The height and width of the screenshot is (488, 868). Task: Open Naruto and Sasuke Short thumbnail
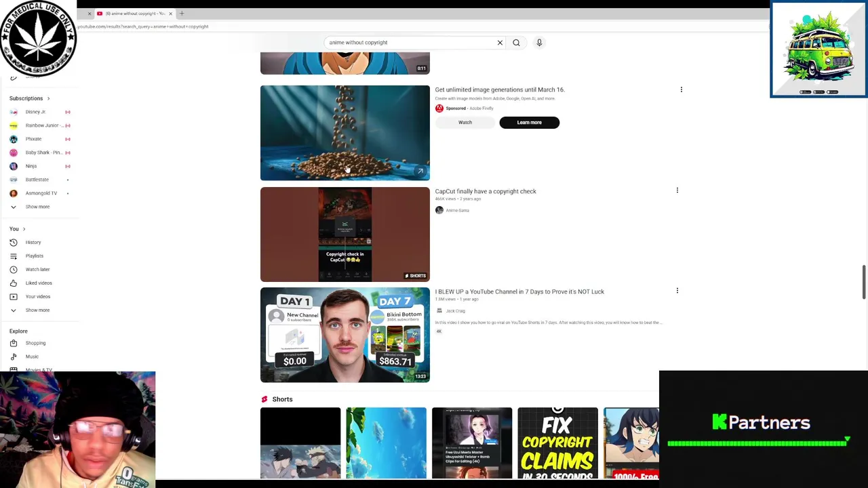(300, 443)
